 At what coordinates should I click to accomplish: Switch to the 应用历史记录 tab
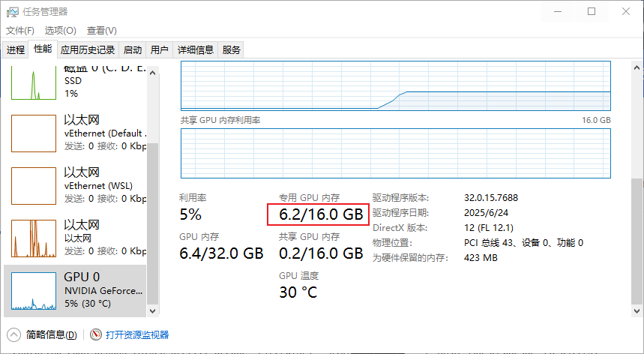[x=88, y=50]
